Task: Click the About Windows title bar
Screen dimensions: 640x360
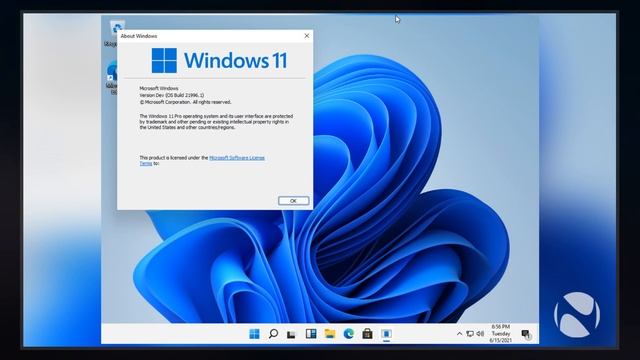Action: click(x=215, y=36)
